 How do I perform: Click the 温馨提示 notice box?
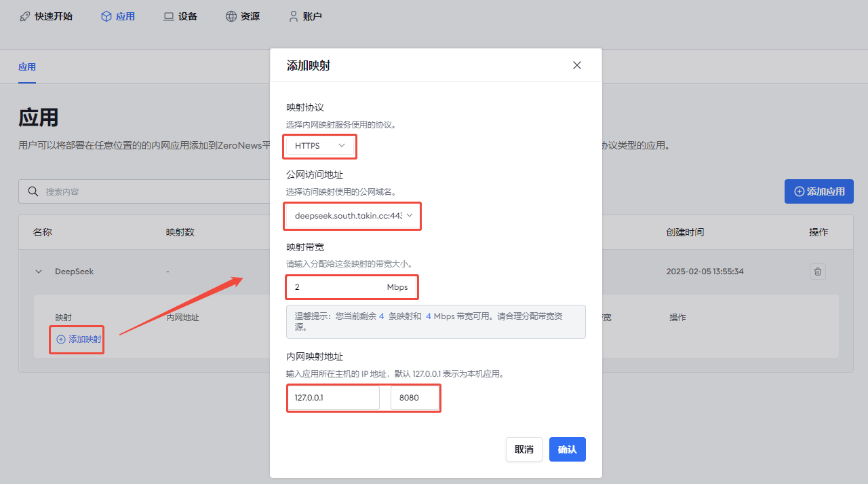tap(436, 322)
